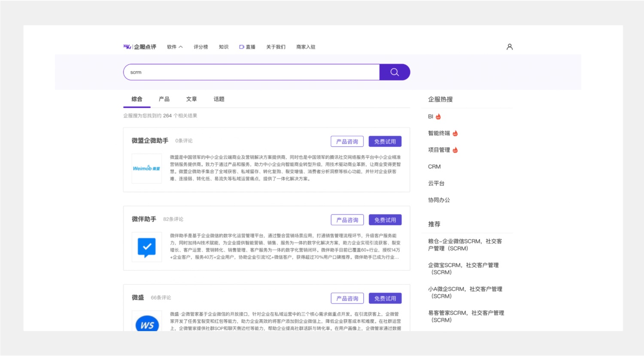Open recommended 易客管家SCRM link
The height and width of the screenshot is (356, 644).
tap(466, 316)
